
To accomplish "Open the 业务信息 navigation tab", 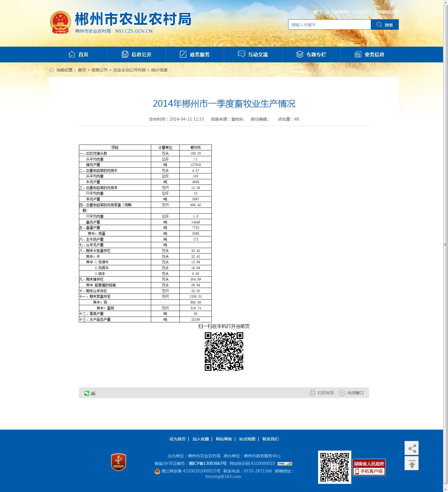I will (x=370, y=55).
